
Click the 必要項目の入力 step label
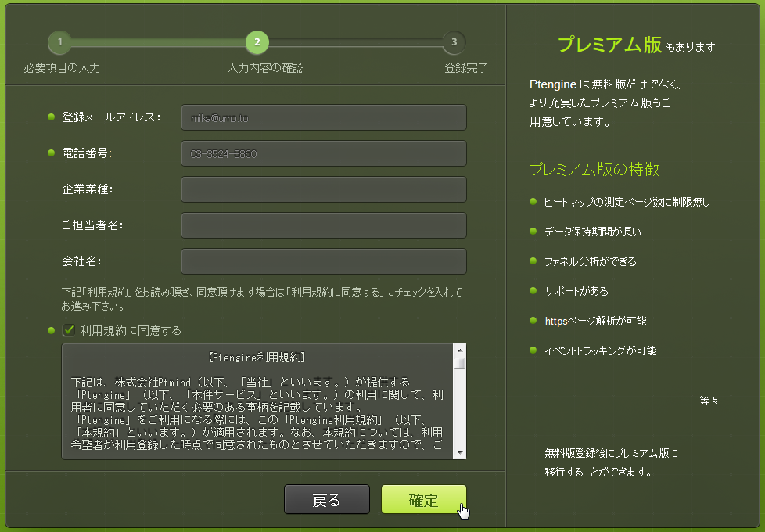pyautogui.click(x=62, y=68)
